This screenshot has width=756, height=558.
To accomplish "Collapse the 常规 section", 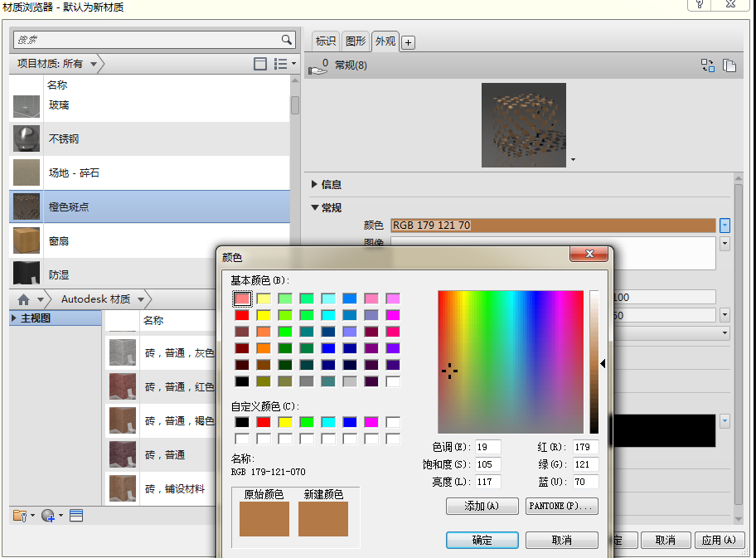I will point(315,208).
